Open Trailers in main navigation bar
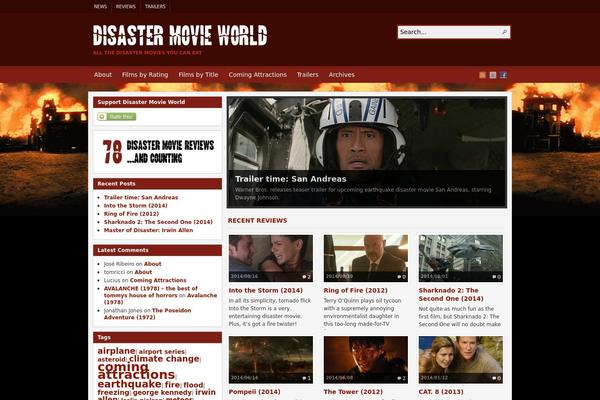Screen dimensions: 600x400 pos(308,75)
